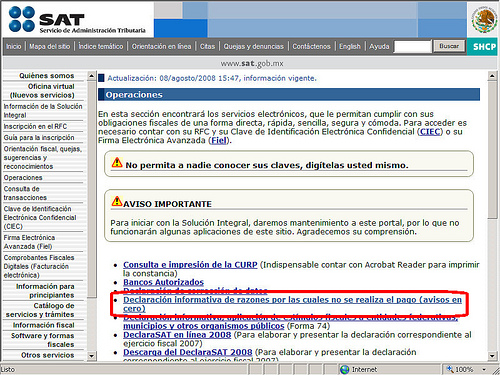The height and width of the screenshot is (375, 500).
Task: Click the CIEC link in the intro paragraph
Action: point(430,132)
